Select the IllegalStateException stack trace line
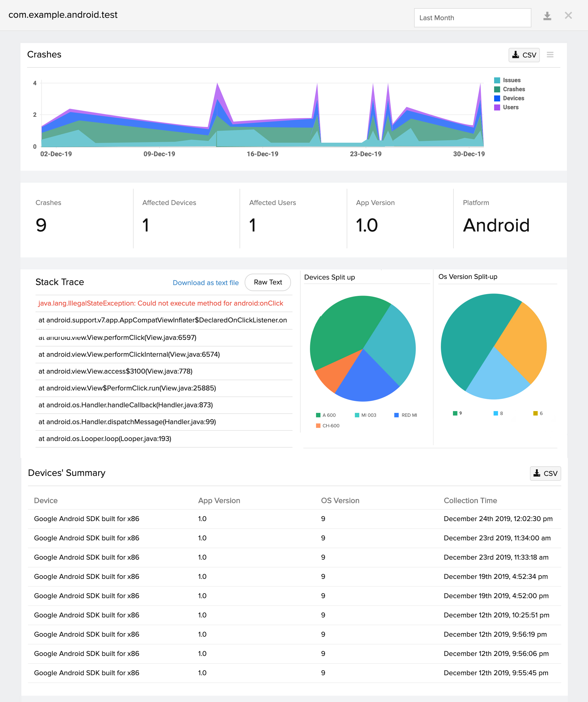The image size is (588, 702). pyautogui.click(x=161, y=303)
